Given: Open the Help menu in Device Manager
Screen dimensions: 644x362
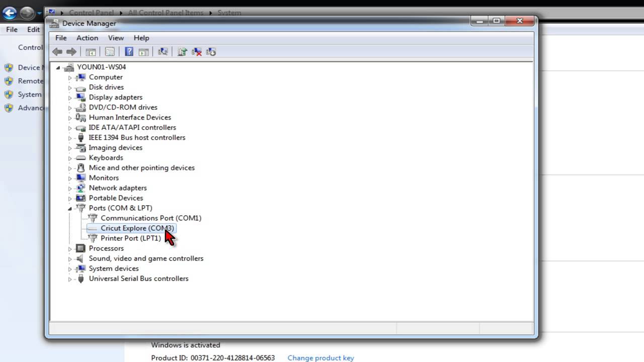Looking at the screenshot, I should 141,38.
